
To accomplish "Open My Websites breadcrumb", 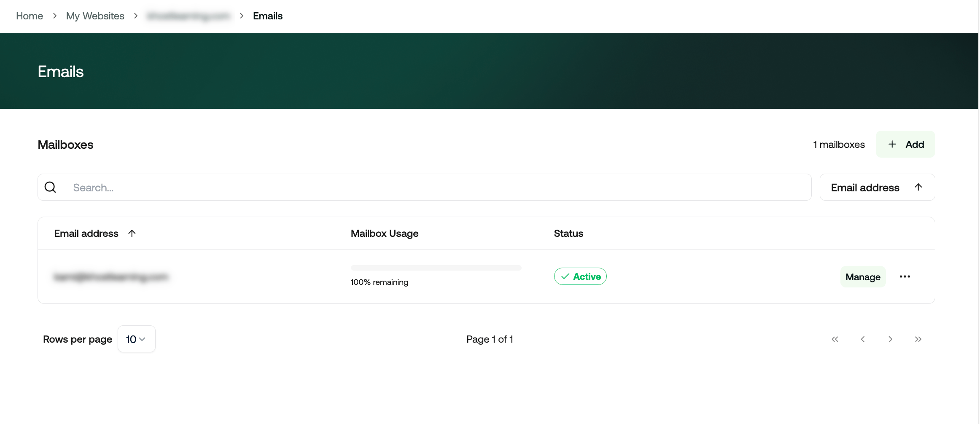I will (x=95, y=16).
